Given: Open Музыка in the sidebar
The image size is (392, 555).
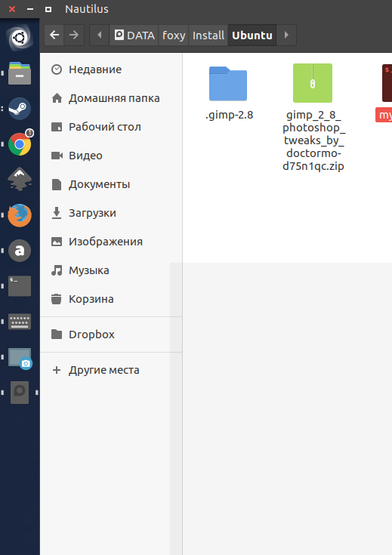Looking at the screenshot, I should click(x=111, y=270).
